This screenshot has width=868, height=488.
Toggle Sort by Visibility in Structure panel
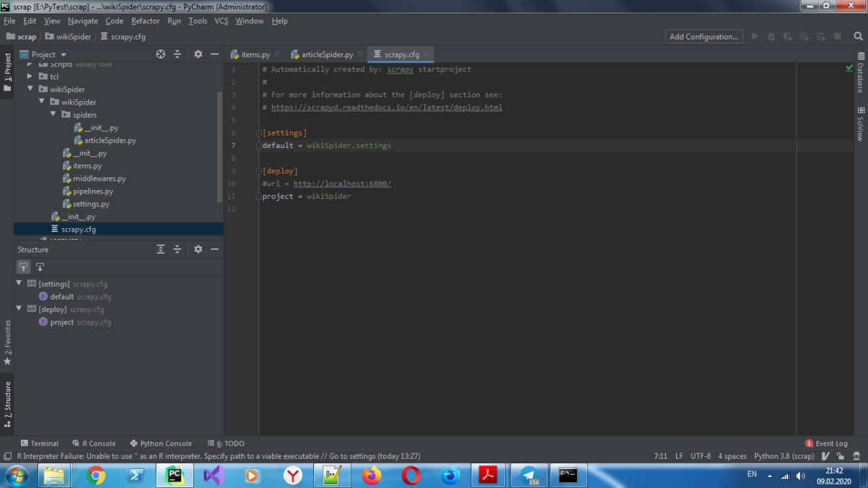pos(24,267)
